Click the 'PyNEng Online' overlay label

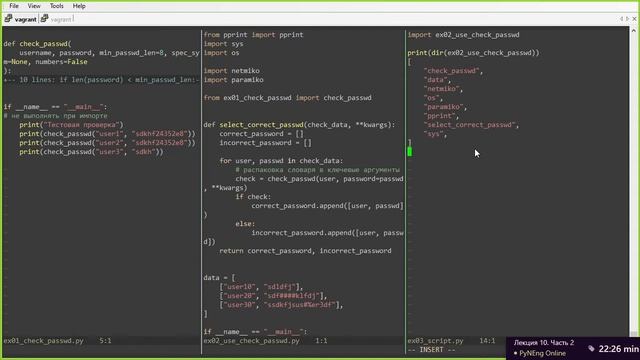(x=542, y=353)
